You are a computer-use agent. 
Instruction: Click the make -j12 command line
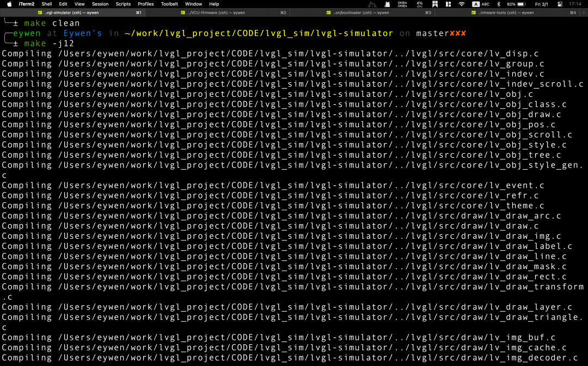point(49,44)
